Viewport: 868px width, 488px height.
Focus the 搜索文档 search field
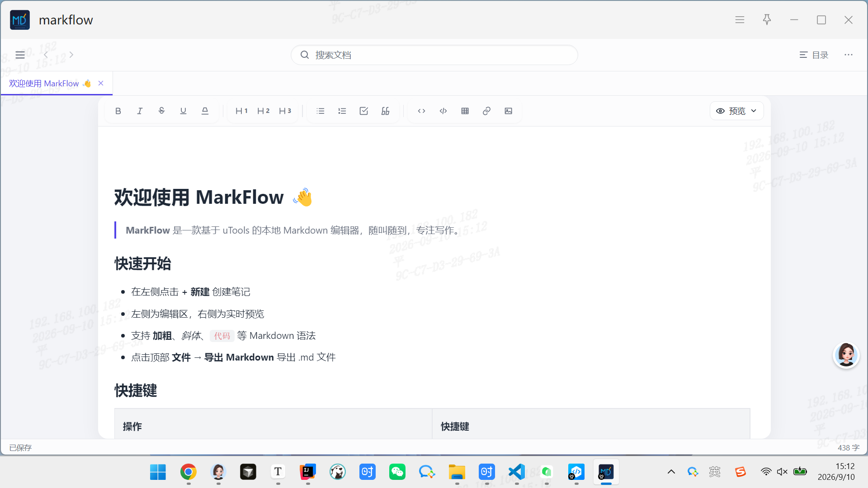coord(434,55)
